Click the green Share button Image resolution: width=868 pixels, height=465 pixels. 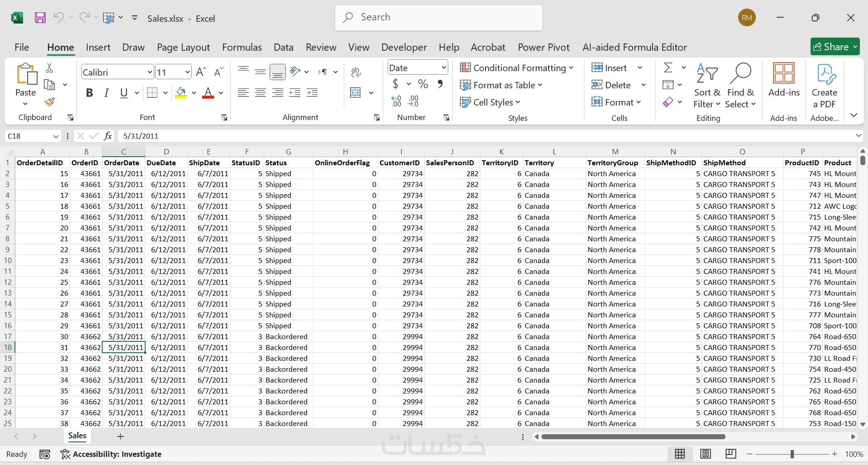[831, 47]
